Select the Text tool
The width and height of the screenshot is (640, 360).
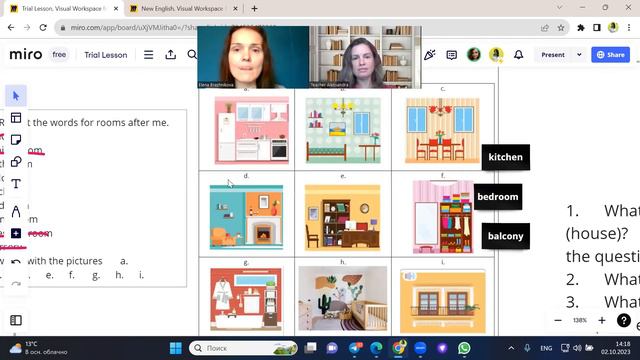click(x=16, y=184)
